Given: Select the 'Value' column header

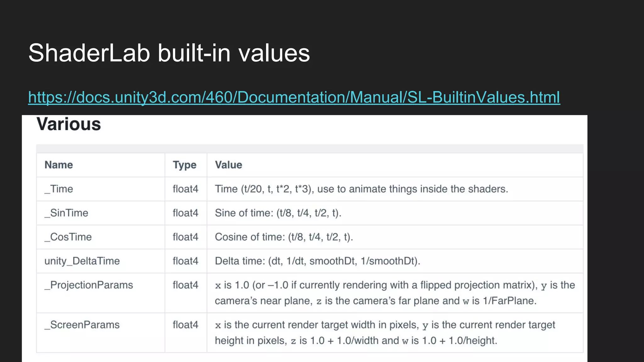Looking at the screenshot, I should (229, 165).
